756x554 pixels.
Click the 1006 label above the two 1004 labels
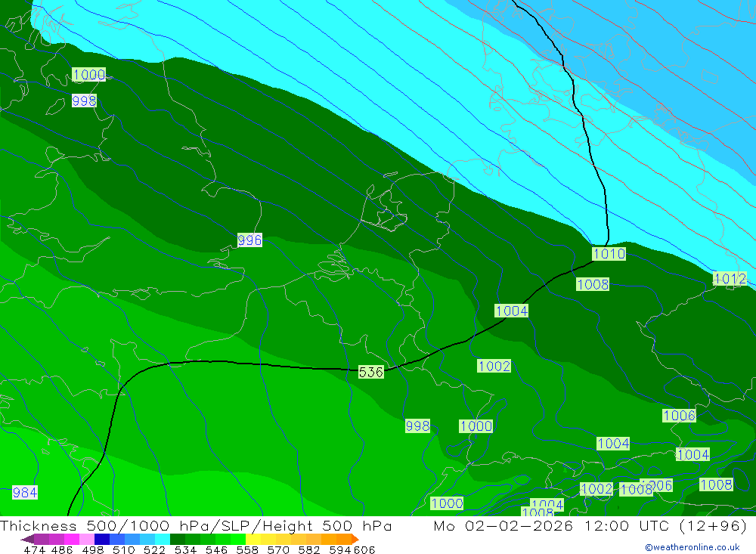point(679,416)
